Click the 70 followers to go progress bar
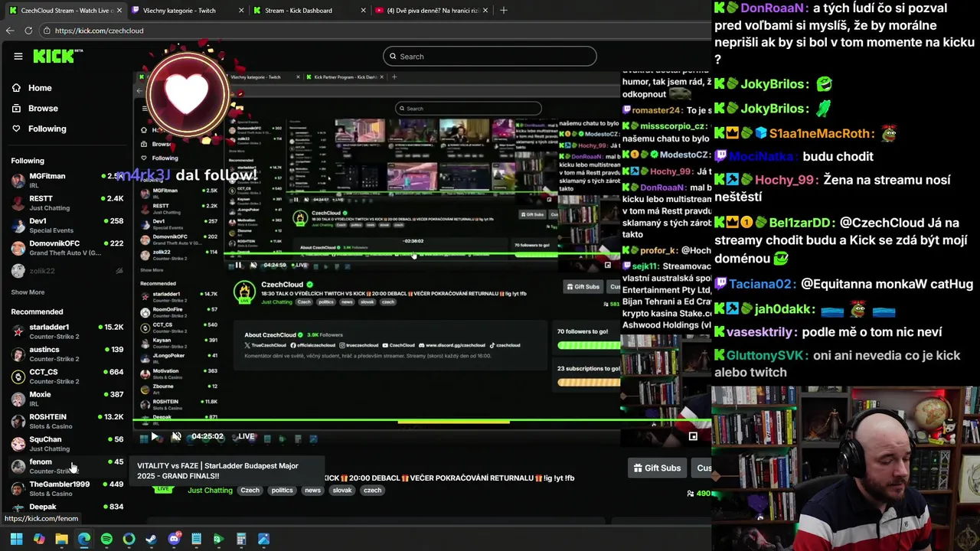980x551 pixels. click(588, 345)
